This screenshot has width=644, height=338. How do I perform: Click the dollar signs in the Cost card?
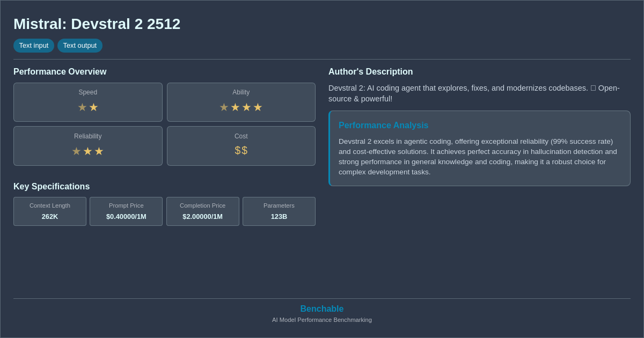coord(241,151)
